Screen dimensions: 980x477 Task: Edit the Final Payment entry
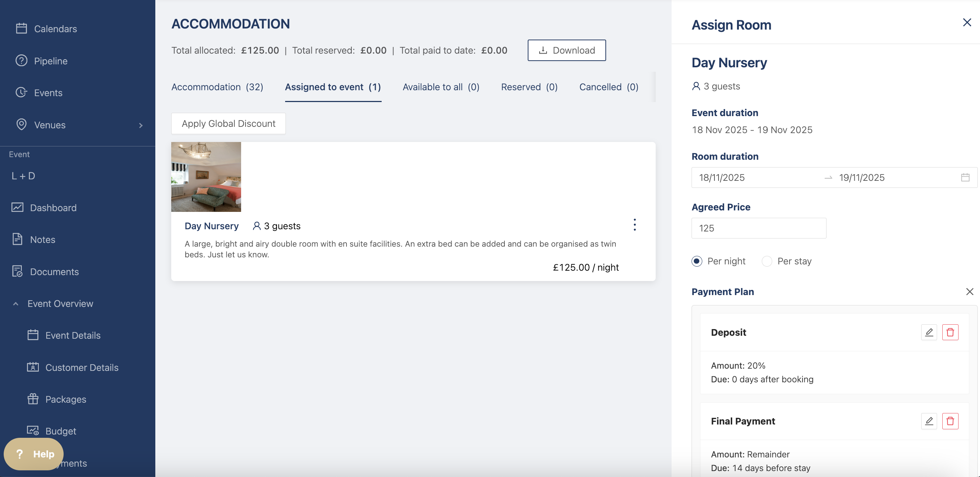coord(929,421)
